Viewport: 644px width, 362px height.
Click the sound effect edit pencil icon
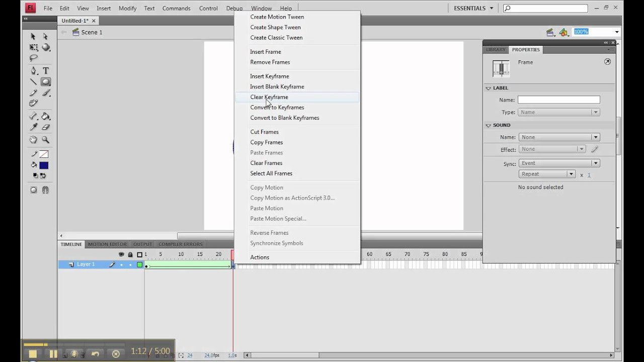pos(594,149)
